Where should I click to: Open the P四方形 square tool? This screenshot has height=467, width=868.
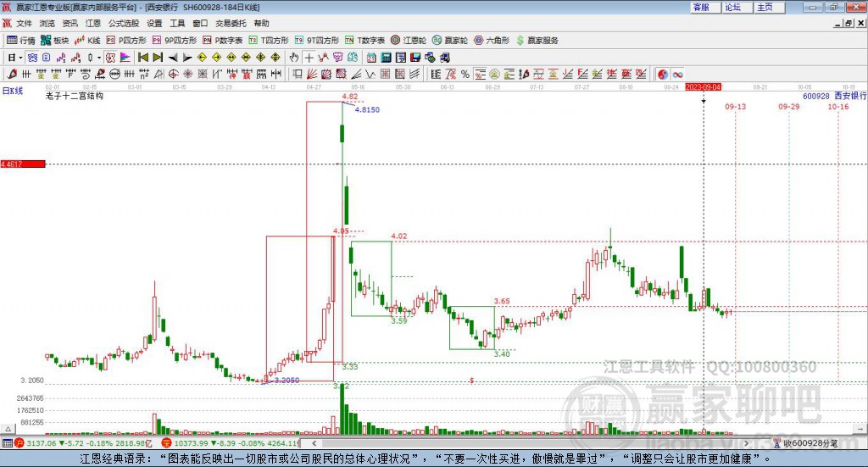click(126, 41)
